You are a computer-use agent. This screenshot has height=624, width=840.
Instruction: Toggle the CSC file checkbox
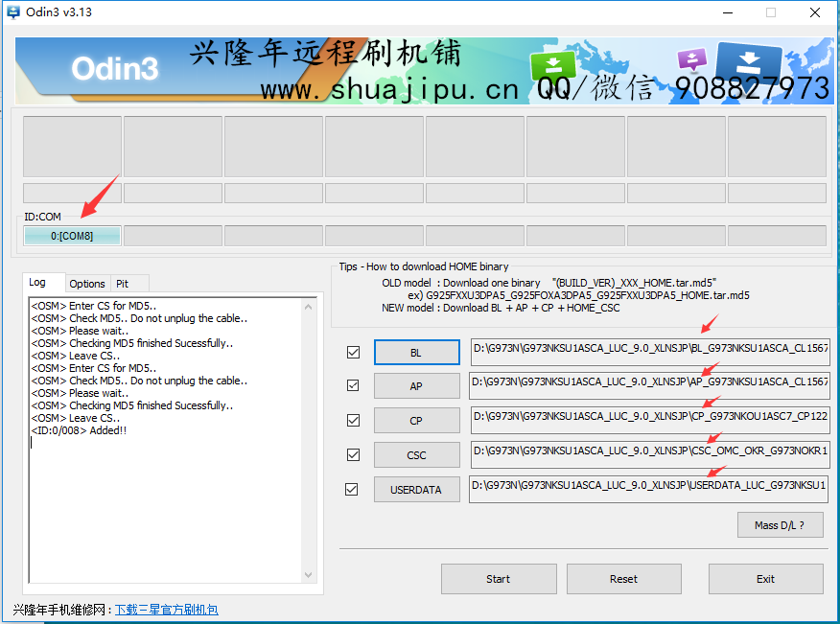[353, 454]
